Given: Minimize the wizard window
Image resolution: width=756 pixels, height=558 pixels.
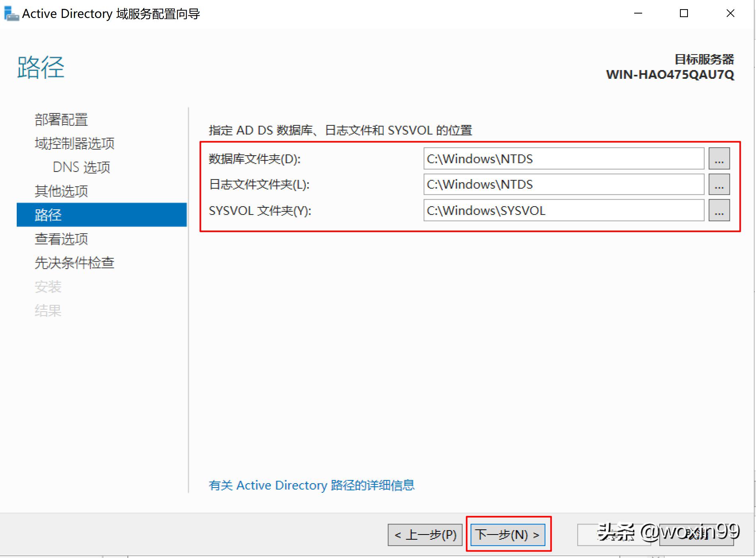Looking at the screenshot, I should point(638,13).
